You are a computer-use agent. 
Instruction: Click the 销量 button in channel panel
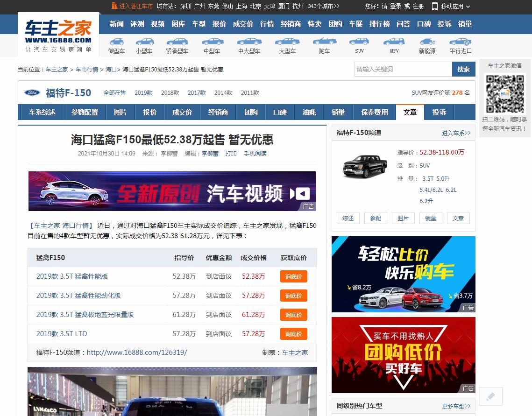coord(431,219)
